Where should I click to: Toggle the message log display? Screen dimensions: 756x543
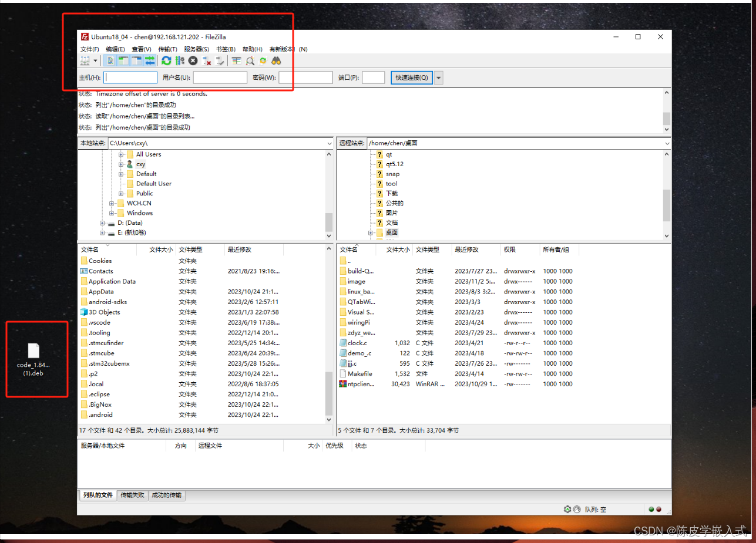click(110, 60)
